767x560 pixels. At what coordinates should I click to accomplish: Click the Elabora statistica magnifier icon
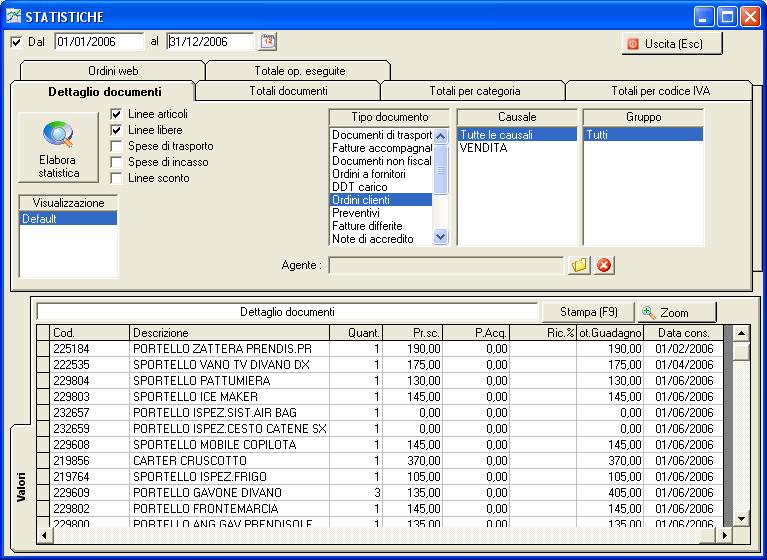[x=57, y=136]
